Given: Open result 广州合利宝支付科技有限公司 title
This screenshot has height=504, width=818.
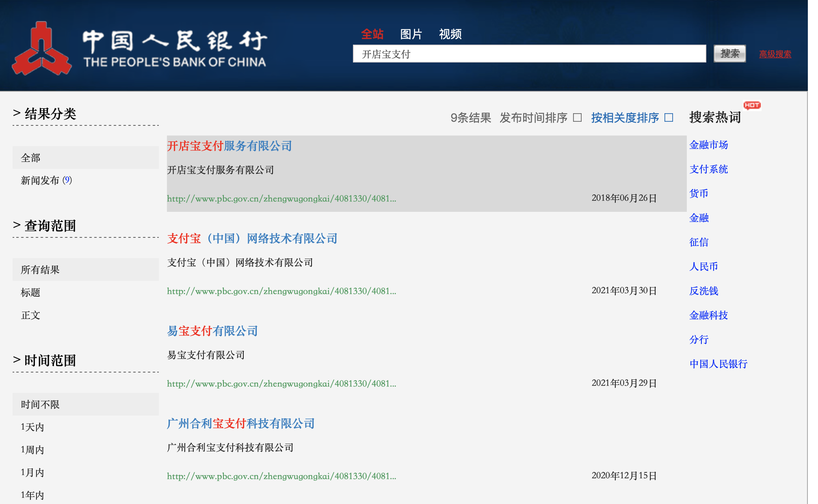Looking at the screenshot, I should point(241,424).
